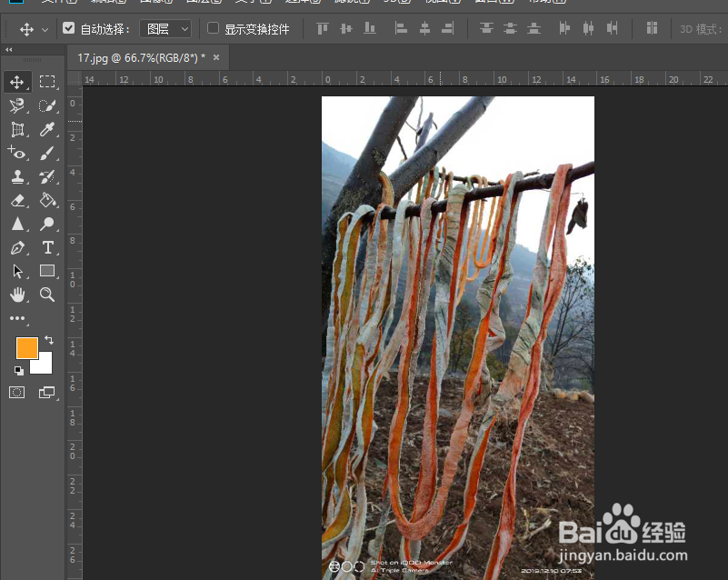This screenshot has height=580, width=728.
Task: Align top edges of layers
Action: (323, 29)
